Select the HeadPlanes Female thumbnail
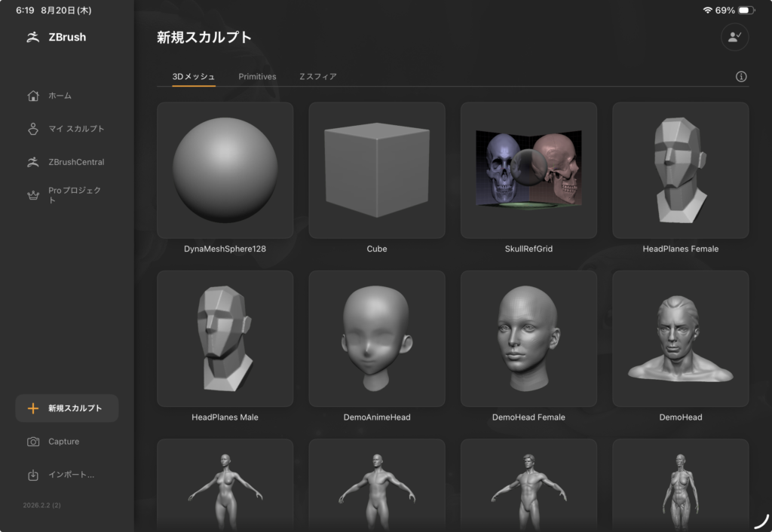The width and height of the screenshot is (772, 532). [x=681, y=170]
